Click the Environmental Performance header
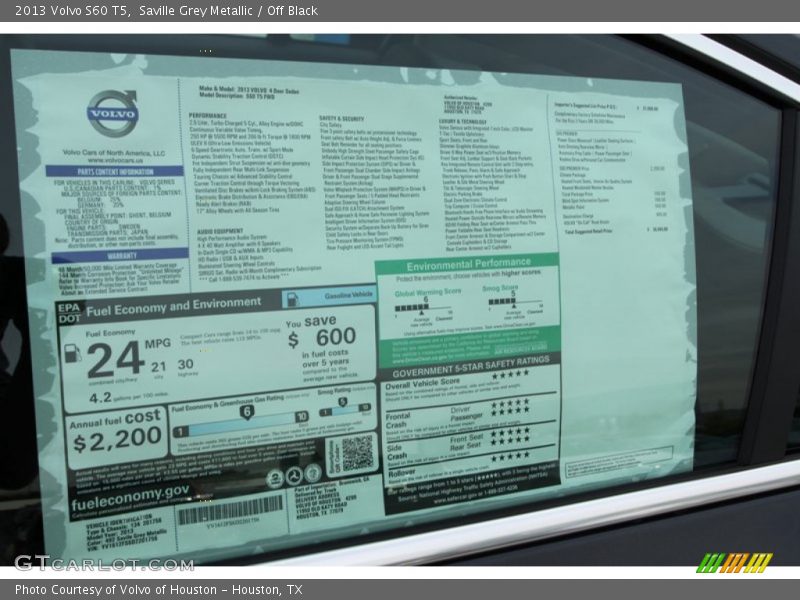The image size is (800, 600). tap(469, 265)
